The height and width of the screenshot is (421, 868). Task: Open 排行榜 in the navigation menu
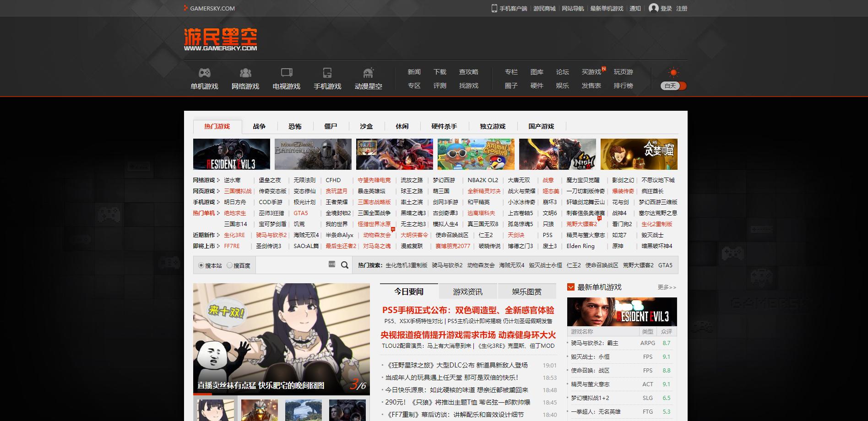click(x=623, y=86)
